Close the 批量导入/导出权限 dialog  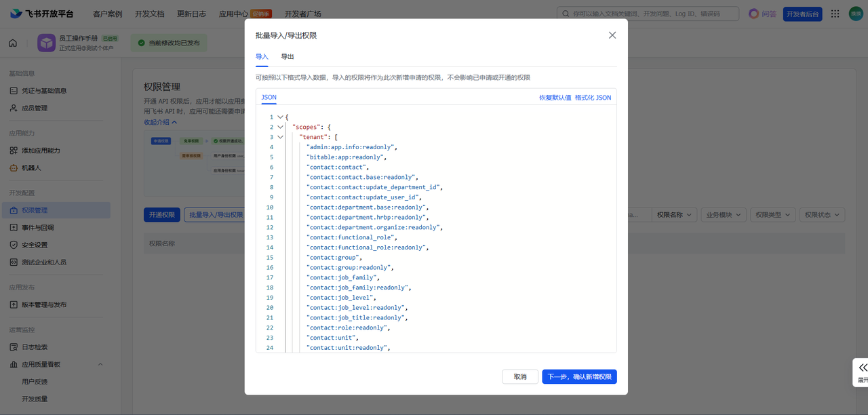tap(612, 35)
